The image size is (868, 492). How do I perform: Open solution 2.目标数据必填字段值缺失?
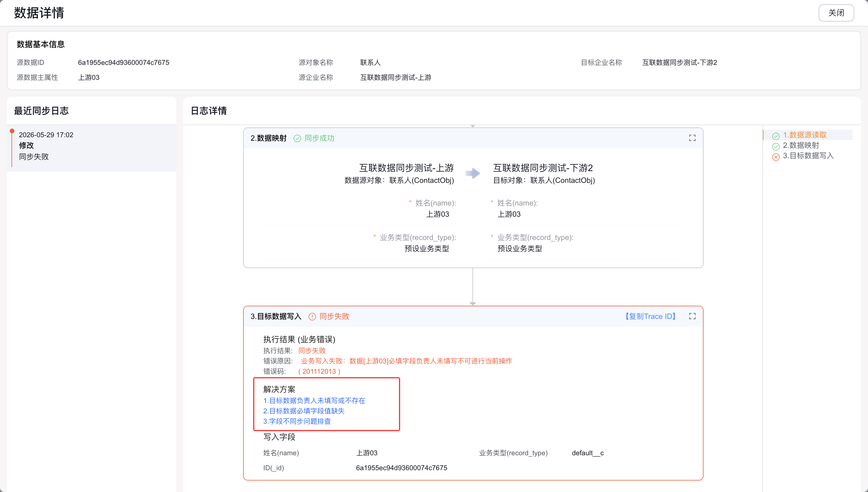point(304,411)
